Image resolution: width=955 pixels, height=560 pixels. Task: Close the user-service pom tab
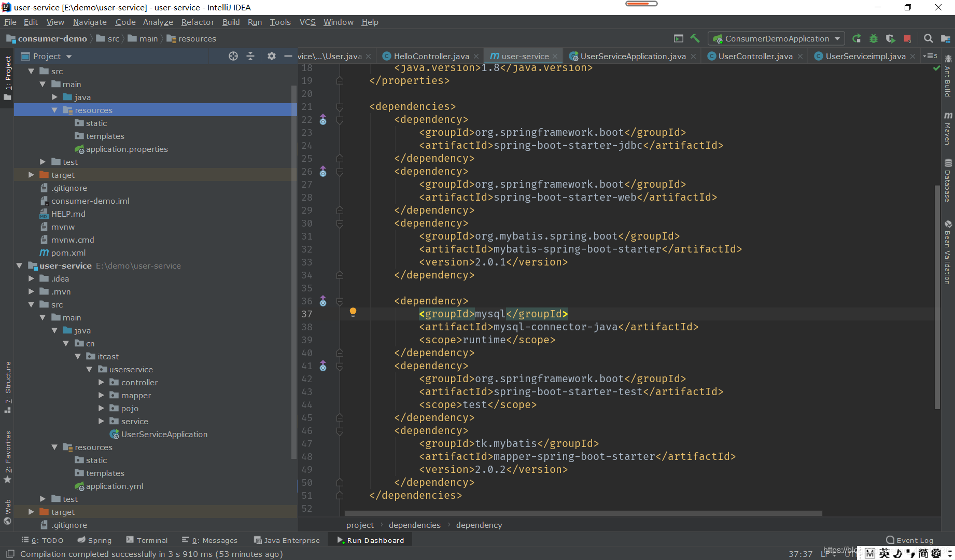coord(555,56)
